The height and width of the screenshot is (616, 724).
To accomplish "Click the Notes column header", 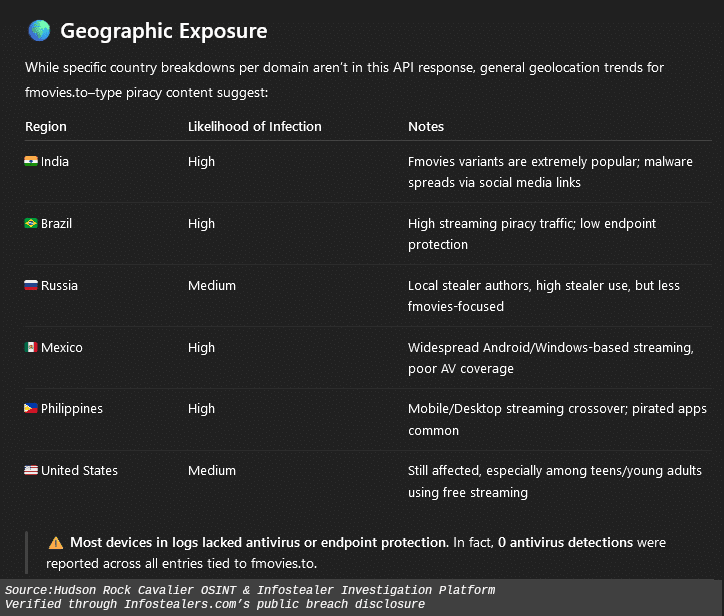I will [426, 127].
